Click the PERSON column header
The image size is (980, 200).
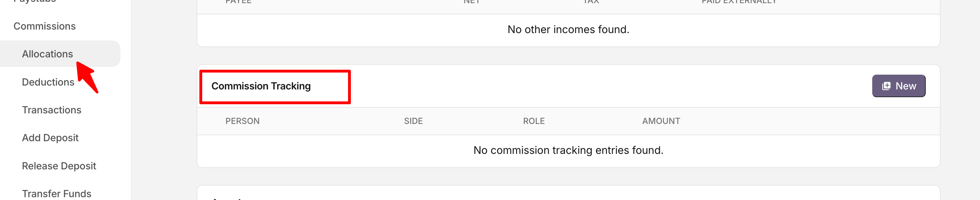(x=242, y=121)
